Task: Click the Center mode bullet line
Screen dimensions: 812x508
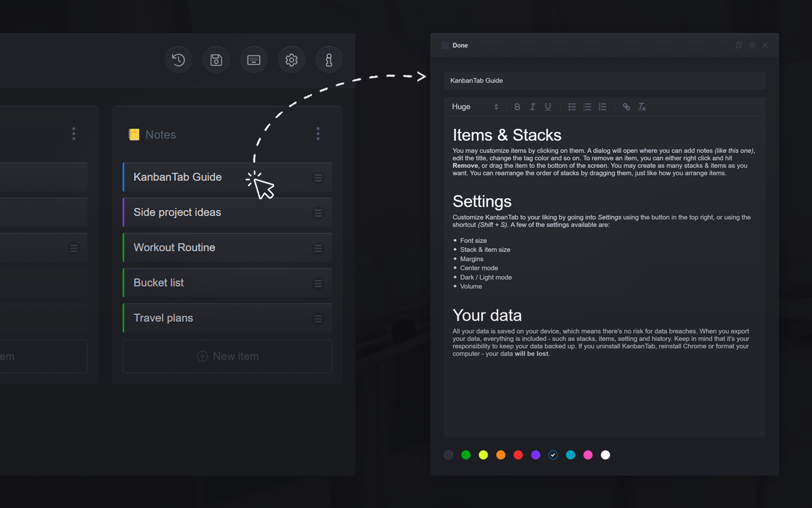Action: [479, 268]
